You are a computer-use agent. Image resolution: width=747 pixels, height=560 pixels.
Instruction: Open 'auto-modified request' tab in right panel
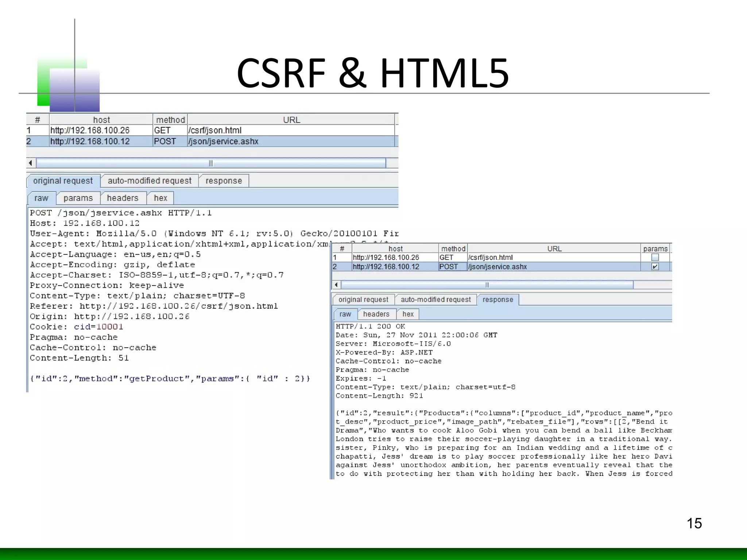(x=436, y=300)
